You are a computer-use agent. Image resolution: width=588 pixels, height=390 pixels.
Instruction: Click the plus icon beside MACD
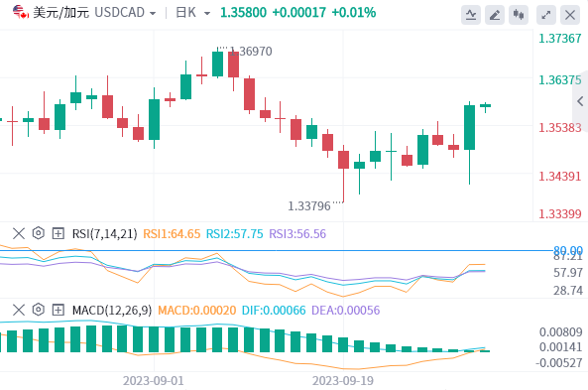coord(58,310)
